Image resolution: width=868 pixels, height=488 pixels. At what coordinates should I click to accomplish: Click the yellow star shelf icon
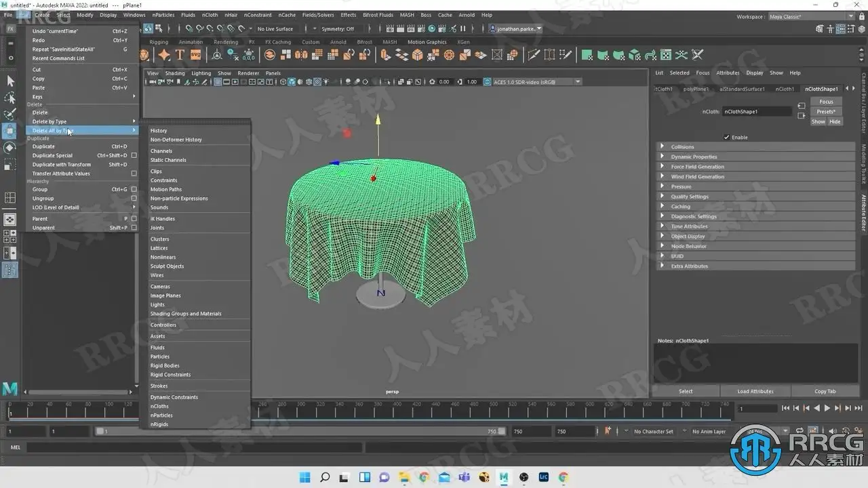click(x=164, y=55)
